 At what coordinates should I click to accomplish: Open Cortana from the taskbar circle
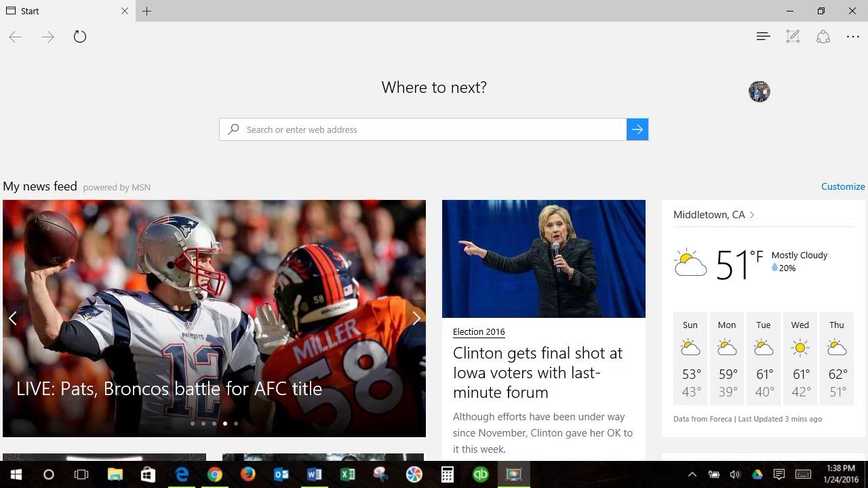point(49,474)
